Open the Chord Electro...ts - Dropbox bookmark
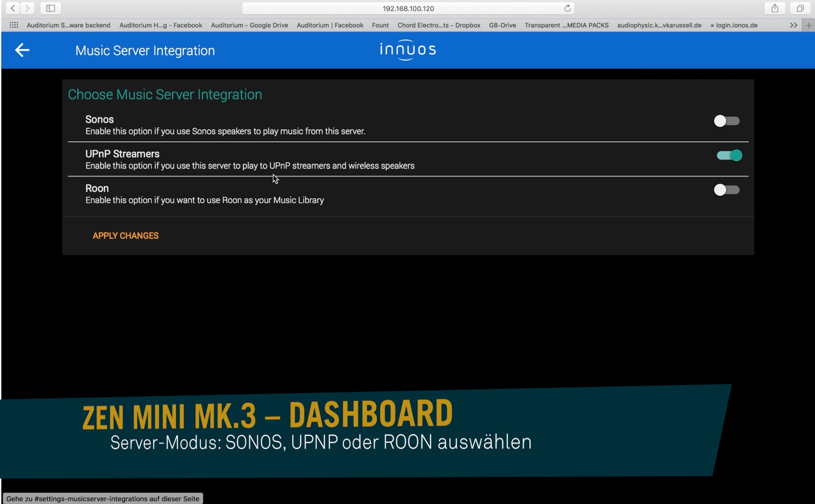Image resolution: width=815 pixels, height=504 pixels. [x=439, y=25]
